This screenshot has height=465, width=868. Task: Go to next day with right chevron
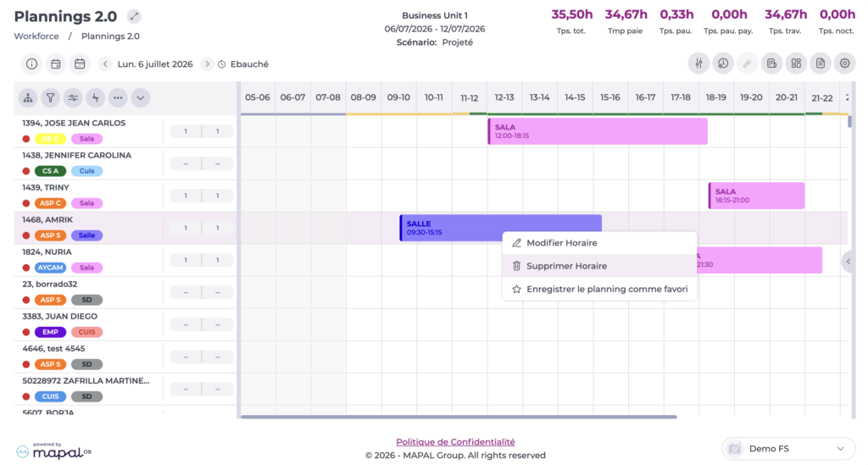(207, 64)
